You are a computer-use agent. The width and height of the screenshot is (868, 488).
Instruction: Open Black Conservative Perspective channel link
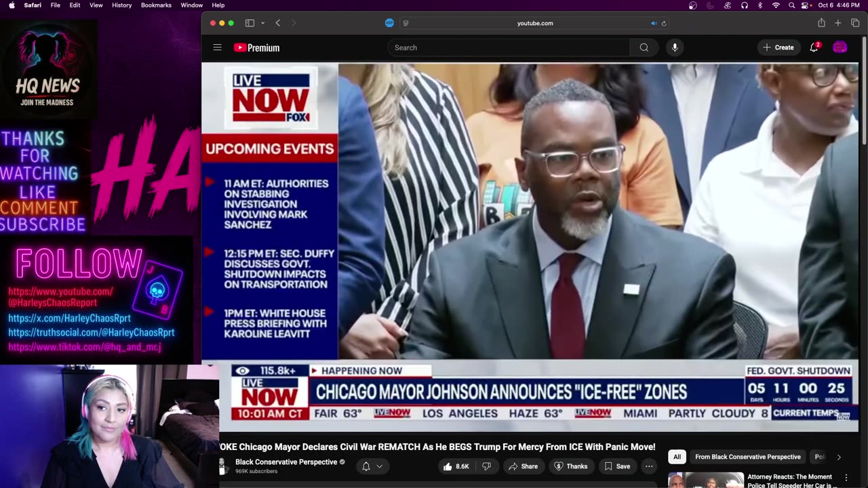(286, 462)
